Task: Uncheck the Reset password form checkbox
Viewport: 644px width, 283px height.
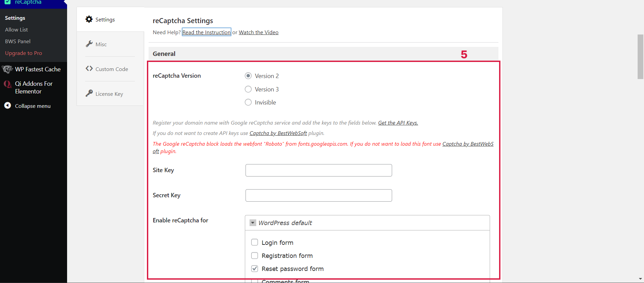Action: (x=255, y=269)
